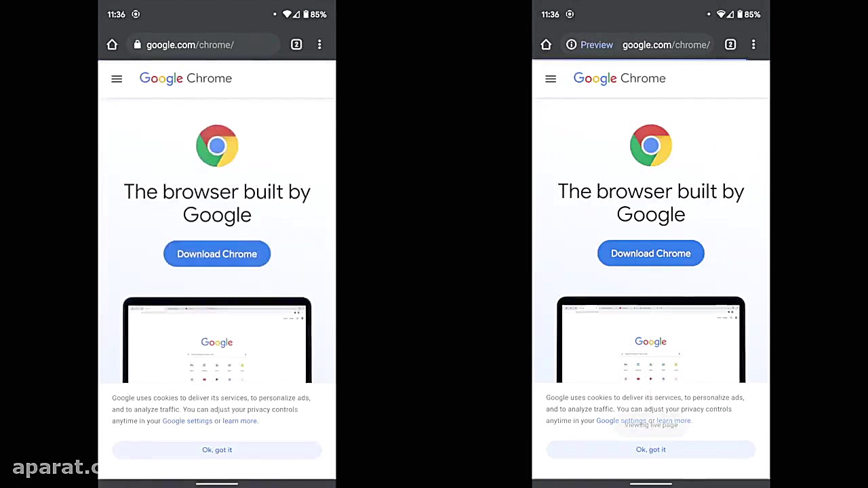The image size is (868, 488).
Task: Open Google settings link on left phone
Action: click(x=187, y=421)
